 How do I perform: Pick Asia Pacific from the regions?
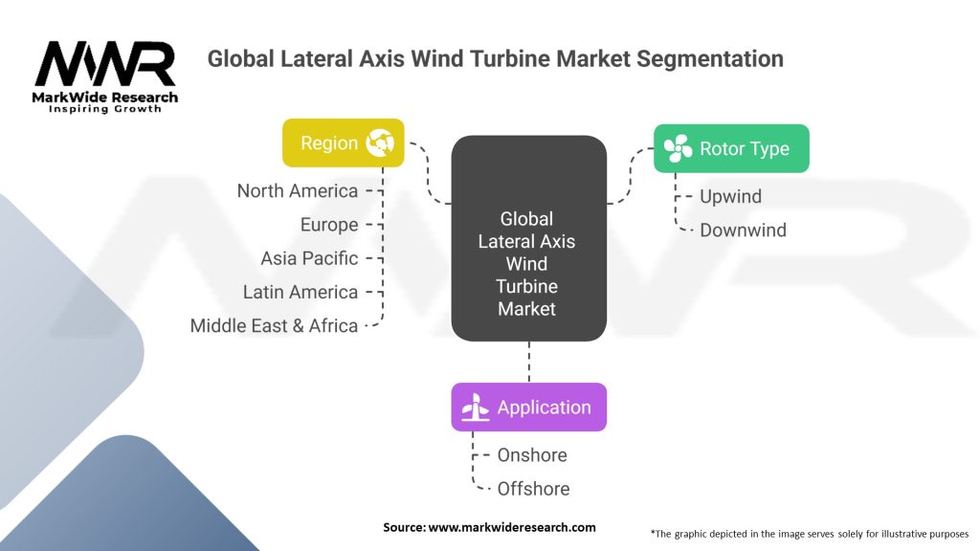click(309, 258)
